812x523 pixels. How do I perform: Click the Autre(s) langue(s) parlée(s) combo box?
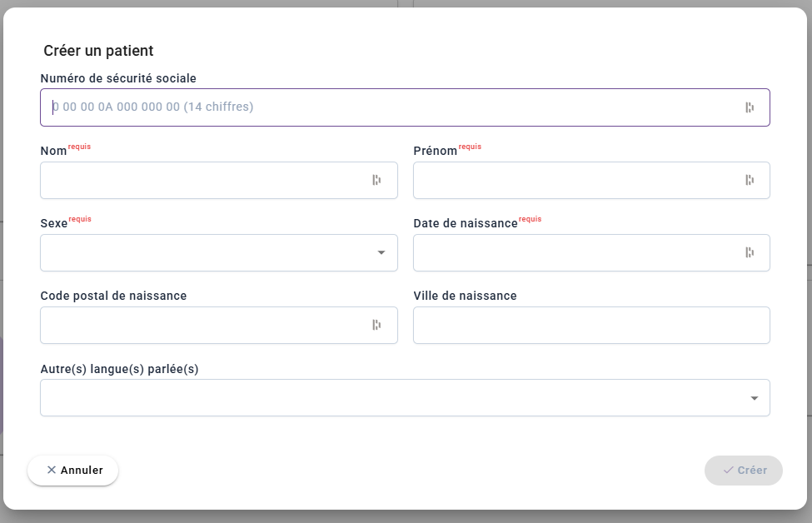pyautogui.click(x=391, y=398)
